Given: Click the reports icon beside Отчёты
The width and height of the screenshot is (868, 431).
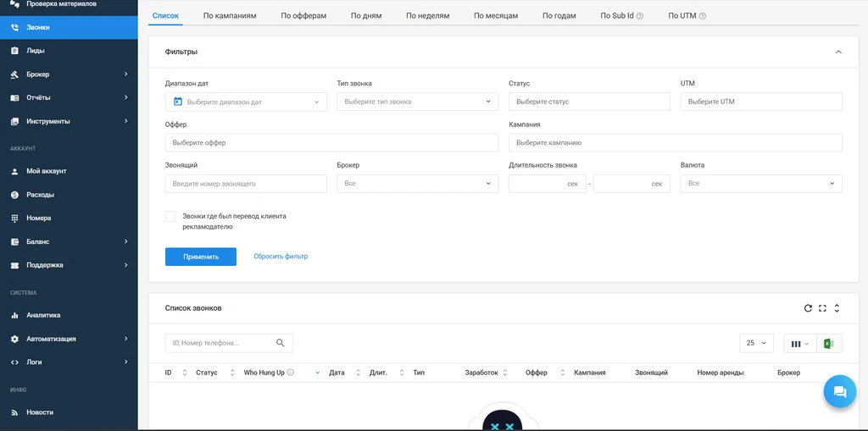Looking at the screenshot, I should (x=15, y=97).
